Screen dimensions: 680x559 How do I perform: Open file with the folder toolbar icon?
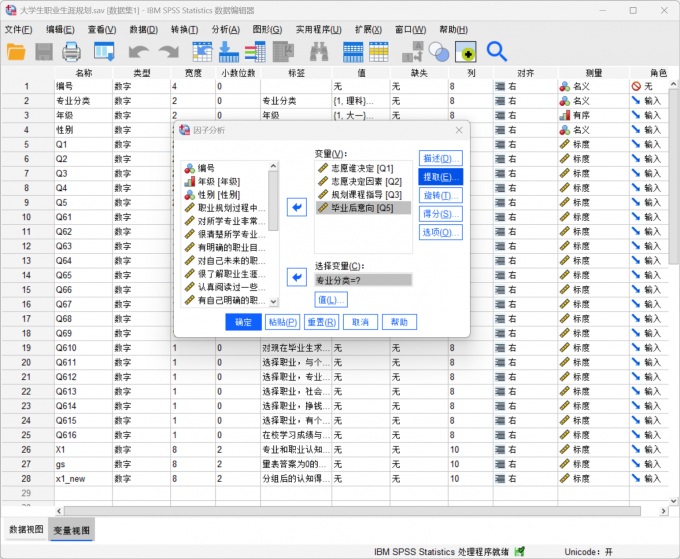click(x=16, y=52)
